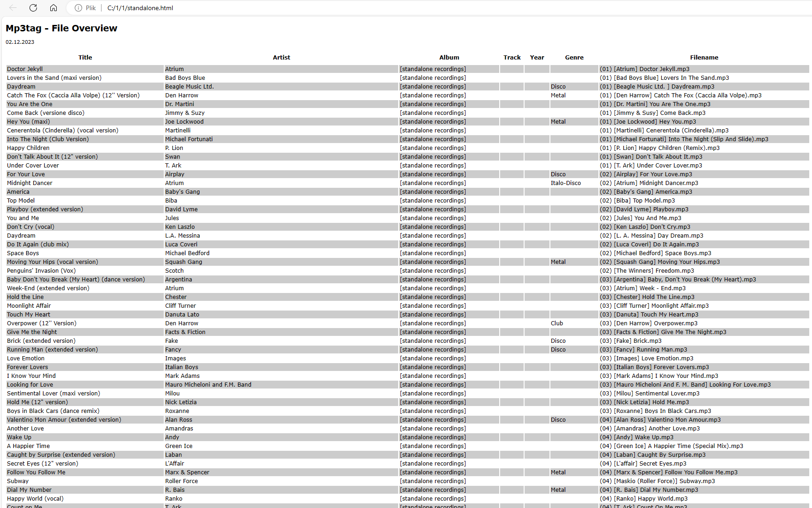
Task: Click the Metal genre in 'Hey You (maxi)' row
Action: [558, 122]
